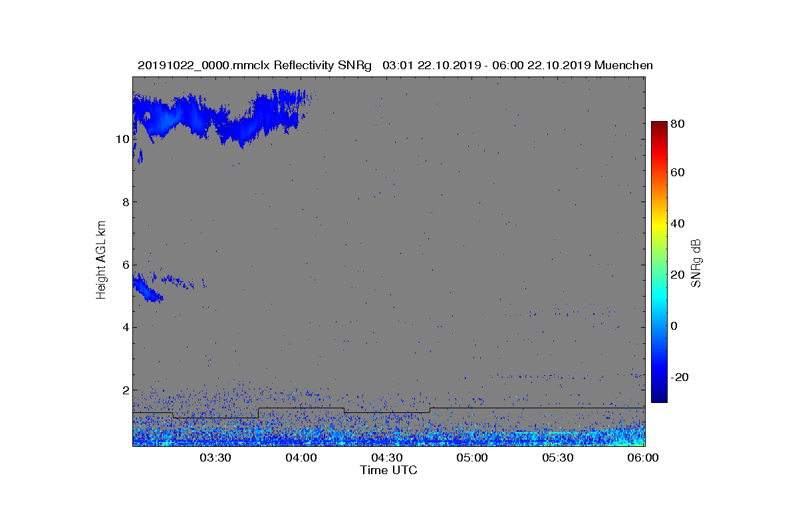This screenshot has height=532, width=798.
Task: Click the colorbar value 20
Action: 678,275
